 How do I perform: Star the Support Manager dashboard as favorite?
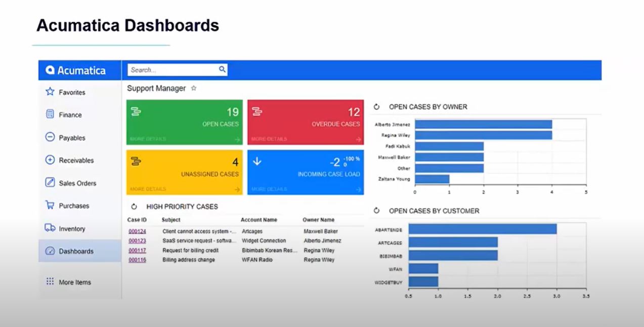click(193, 88)
